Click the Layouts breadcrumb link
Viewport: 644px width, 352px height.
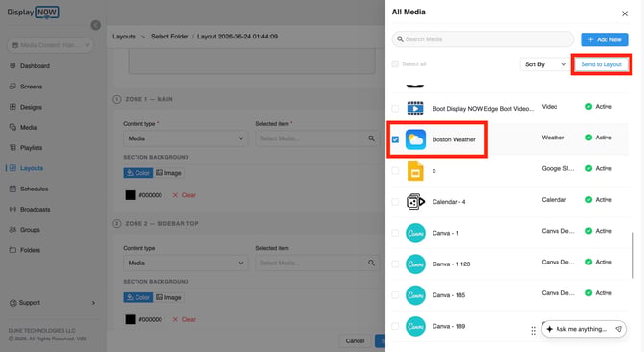coord(124,37)
